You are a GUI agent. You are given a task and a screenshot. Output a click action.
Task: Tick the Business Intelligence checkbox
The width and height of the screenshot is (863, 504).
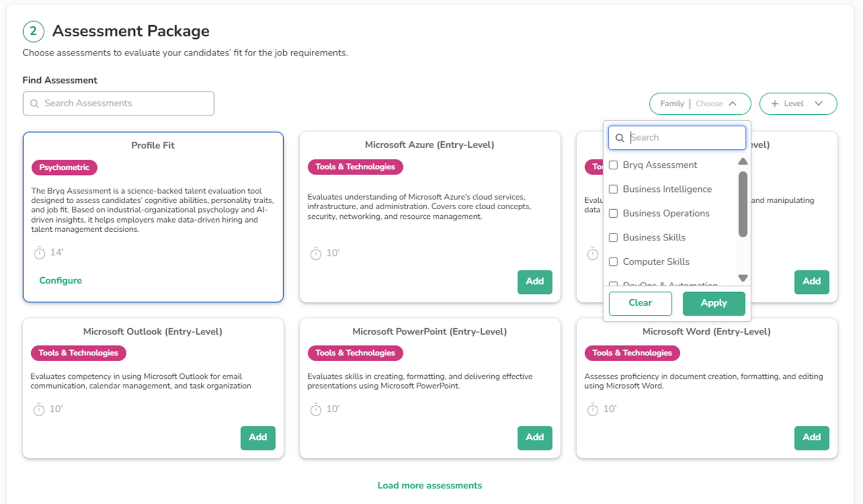click(613, 189)
